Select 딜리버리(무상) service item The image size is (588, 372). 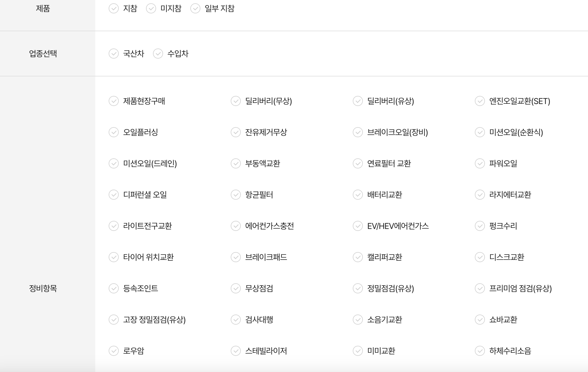pos(235,102)
